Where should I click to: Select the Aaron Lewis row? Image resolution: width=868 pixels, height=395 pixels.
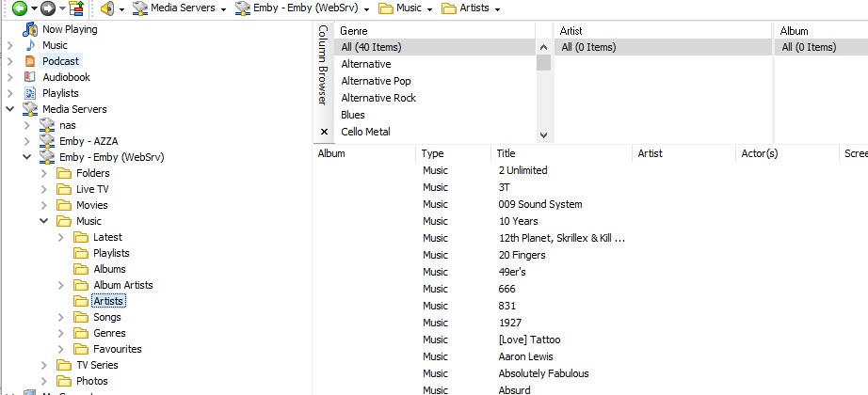coord(526,356)
